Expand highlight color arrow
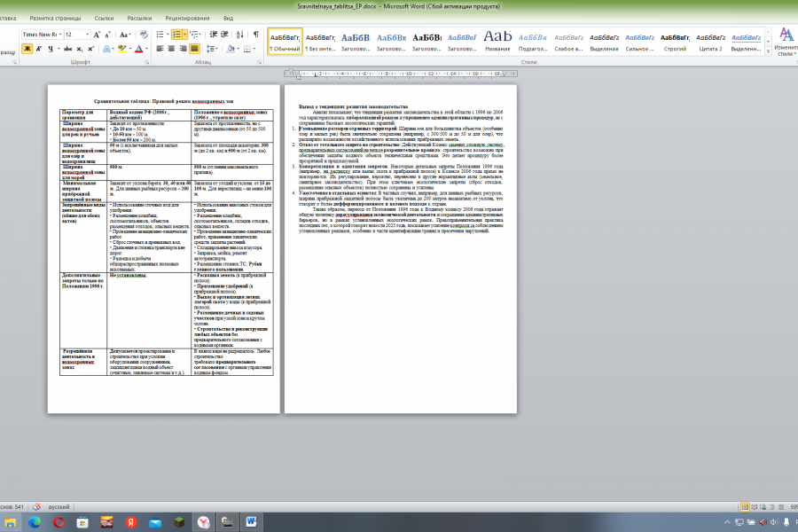The image size is (798, 532). 130,49
